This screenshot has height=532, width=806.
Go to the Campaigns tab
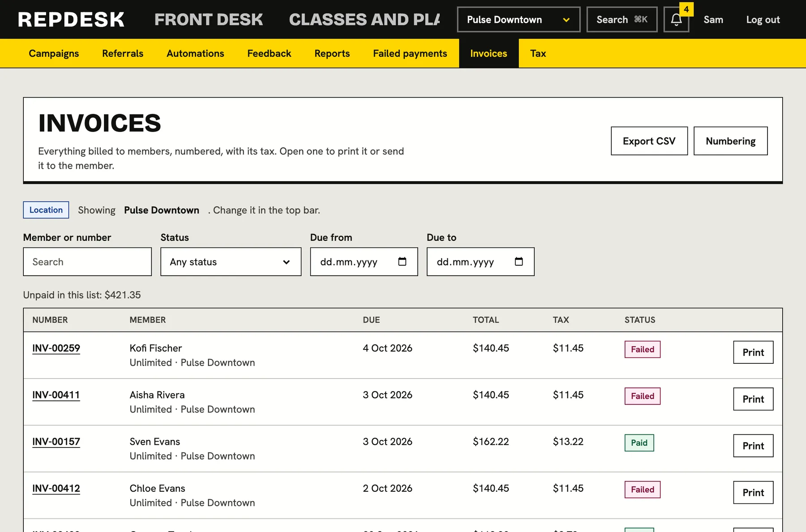coord(54,53)
